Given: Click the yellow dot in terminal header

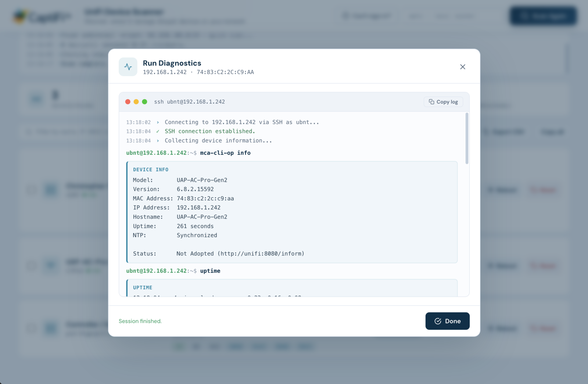Looking at the screenshot, I should click(136, 102).
